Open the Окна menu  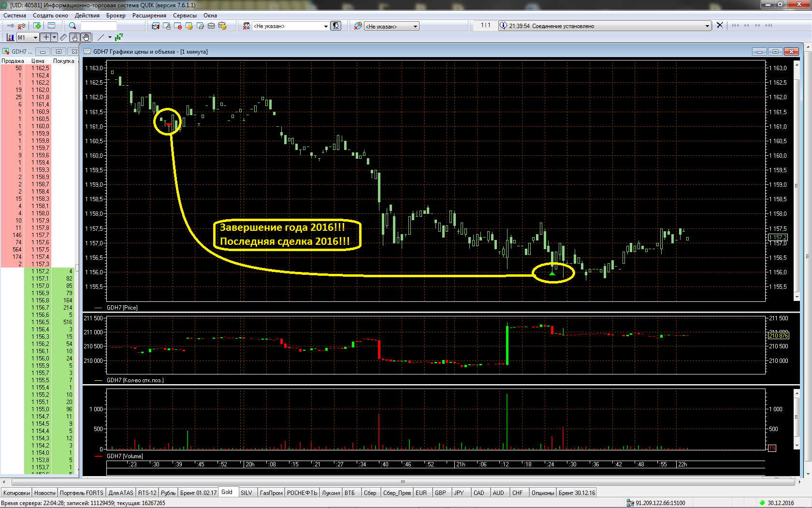coord(210,15)
